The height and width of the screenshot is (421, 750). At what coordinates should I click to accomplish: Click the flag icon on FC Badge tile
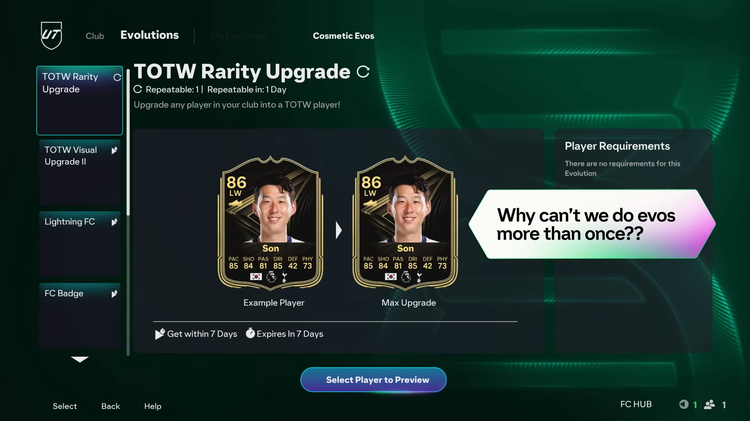[114, 294]
